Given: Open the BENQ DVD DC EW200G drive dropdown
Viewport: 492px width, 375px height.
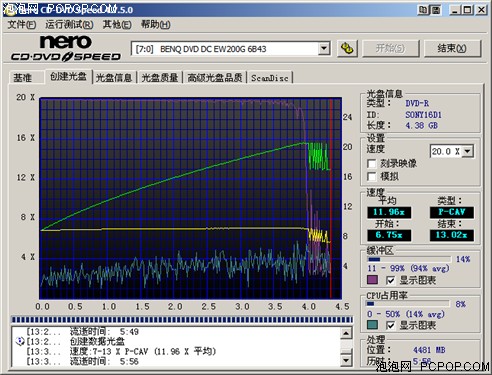Looking at the screenshot, I should [324, 49].
